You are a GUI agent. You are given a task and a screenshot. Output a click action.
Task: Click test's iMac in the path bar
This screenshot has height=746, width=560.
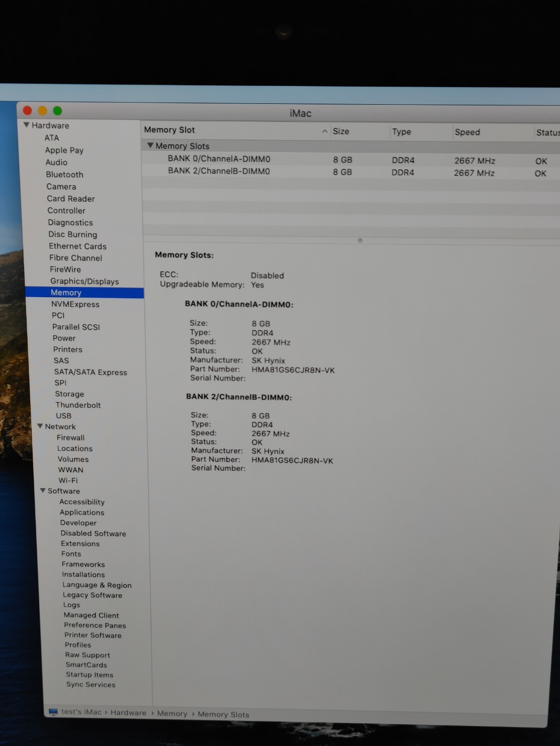81,712
